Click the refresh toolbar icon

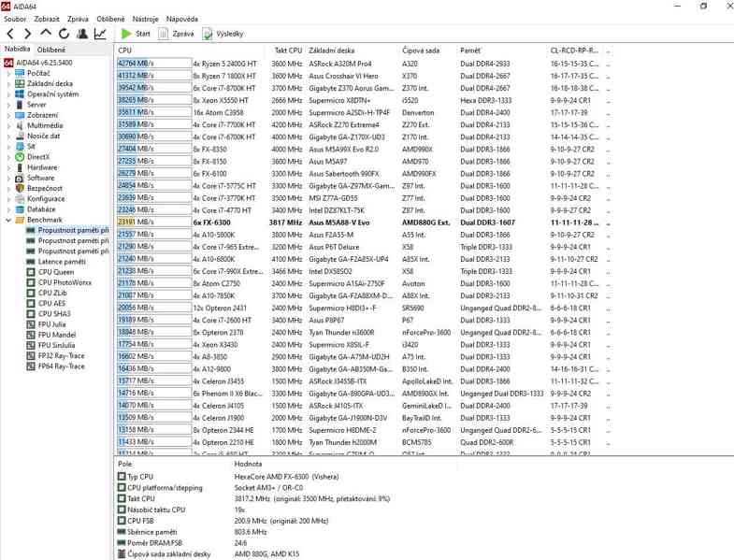click(64, 34)
